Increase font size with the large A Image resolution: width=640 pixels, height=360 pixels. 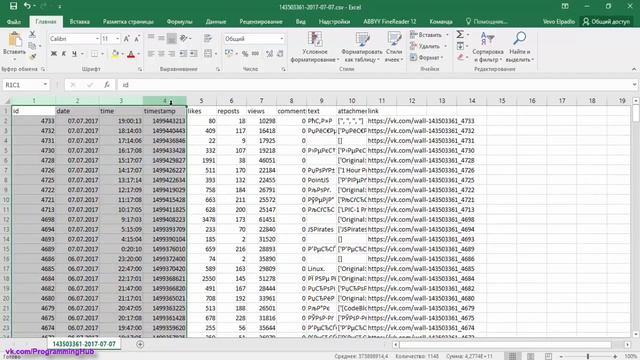(x=127, y=39)
